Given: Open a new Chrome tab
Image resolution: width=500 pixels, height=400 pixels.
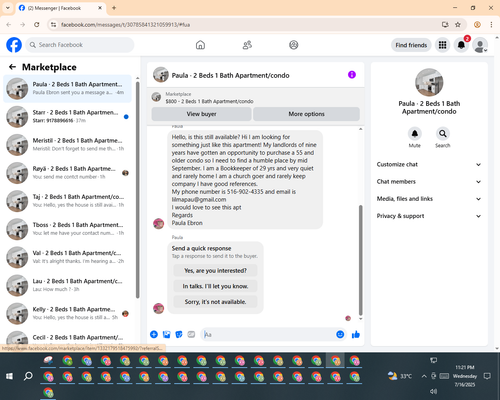Looking at the screenshot, I should tap(114, 8).
